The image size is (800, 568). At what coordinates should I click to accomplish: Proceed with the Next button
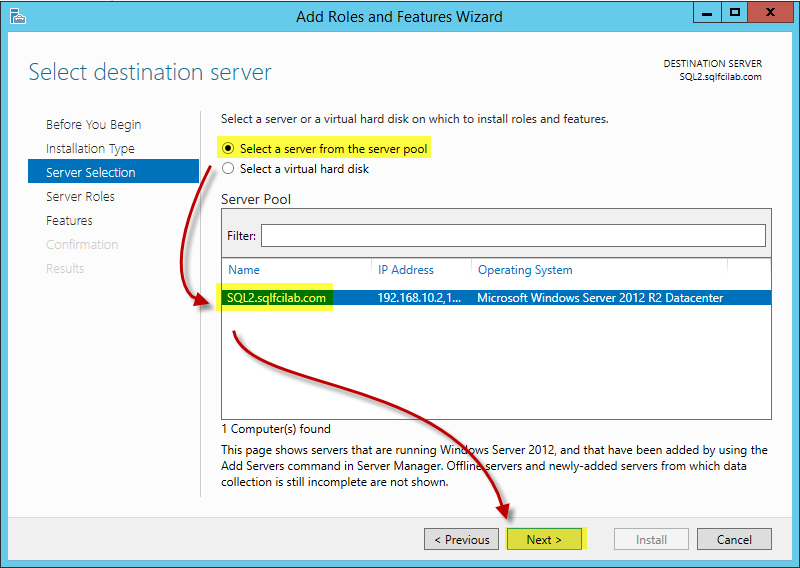point(544,539)
